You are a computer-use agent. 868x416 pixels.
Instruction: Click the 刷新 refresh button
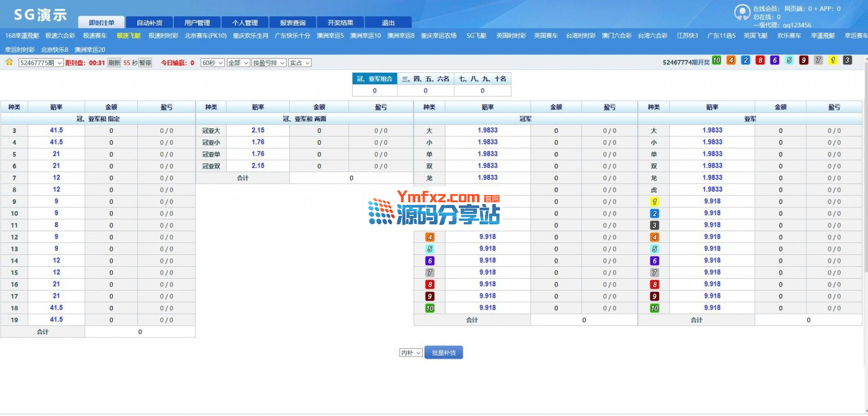point(114,63)
